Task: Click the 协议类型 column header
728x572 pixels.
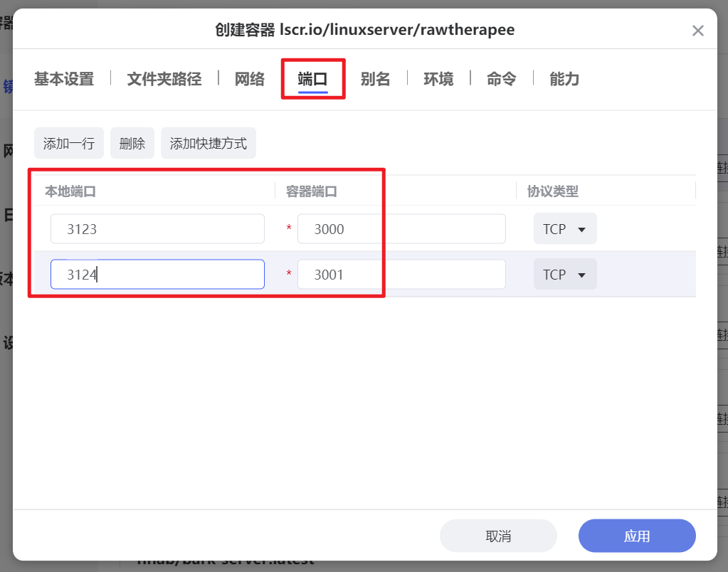Action: coord(553,191)
